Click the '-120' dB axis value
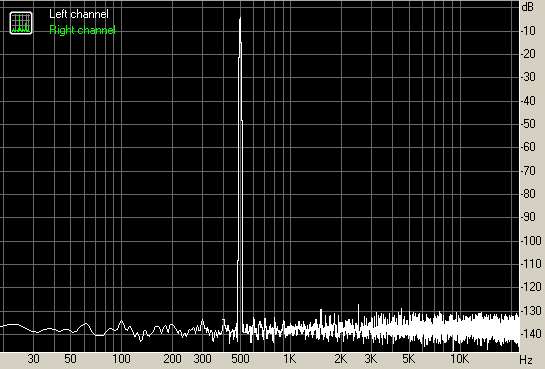The height and width of the screenshot is (369, 545). tap(531, 287)
